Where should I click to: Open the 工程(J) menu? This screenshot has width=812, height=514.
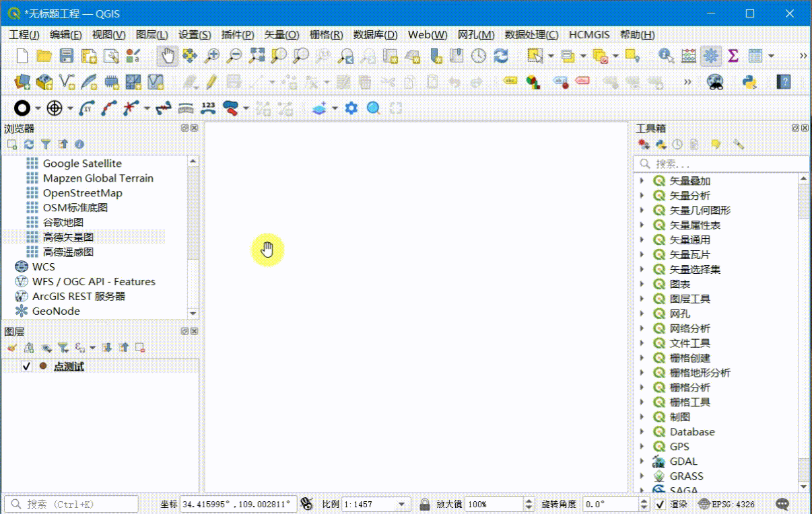(x=24, y=35)
